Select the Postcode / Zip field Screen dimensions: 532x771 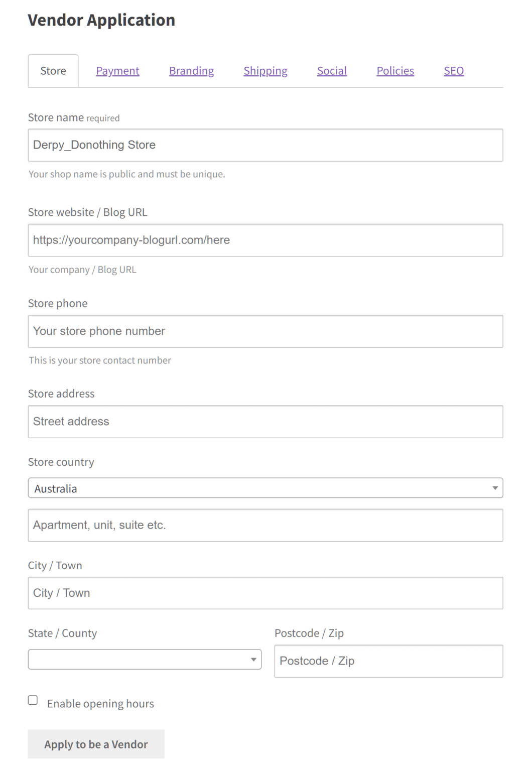(x=388, y=661)
